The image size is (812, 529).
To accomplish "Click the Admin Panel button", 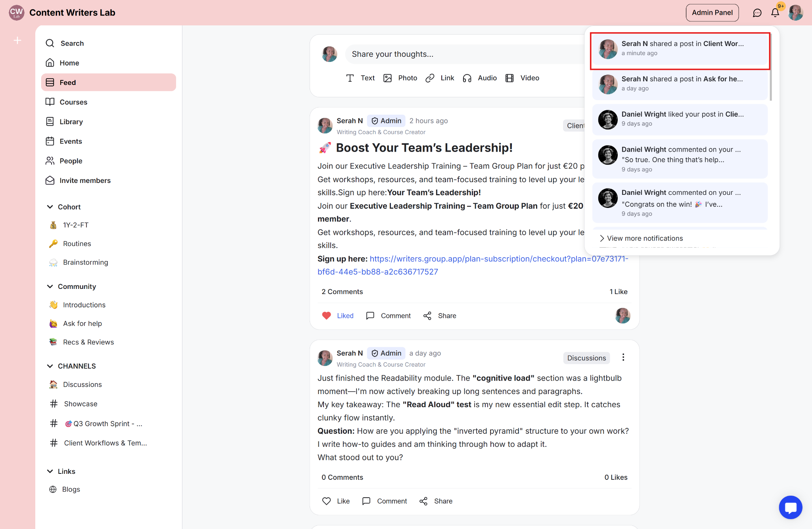I will [712, 13].
